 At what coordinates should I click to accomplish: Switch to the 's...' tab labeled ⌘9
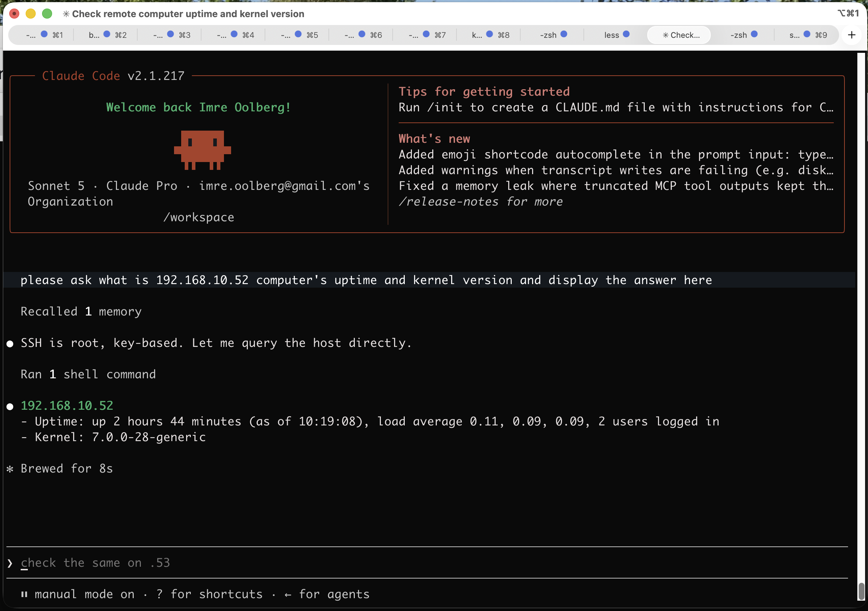[807, 35]
